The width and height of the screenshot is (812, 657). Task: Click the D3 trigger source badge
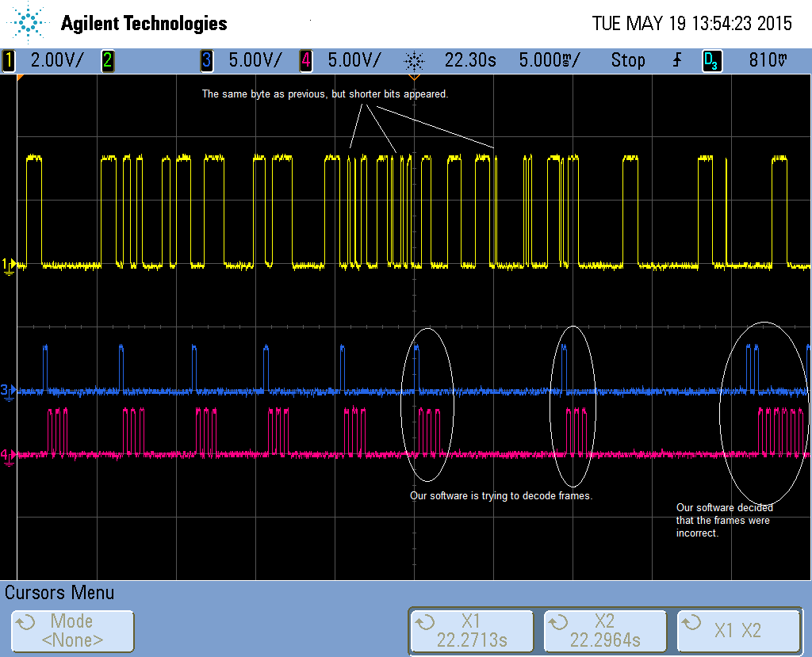pyautogui.click(x=712, y=60)
